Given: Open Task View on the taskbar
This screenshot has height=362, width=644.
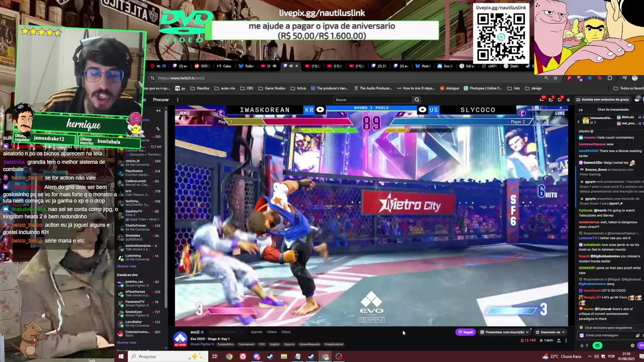Looking at the screenshot, I should tap(215, 356).
